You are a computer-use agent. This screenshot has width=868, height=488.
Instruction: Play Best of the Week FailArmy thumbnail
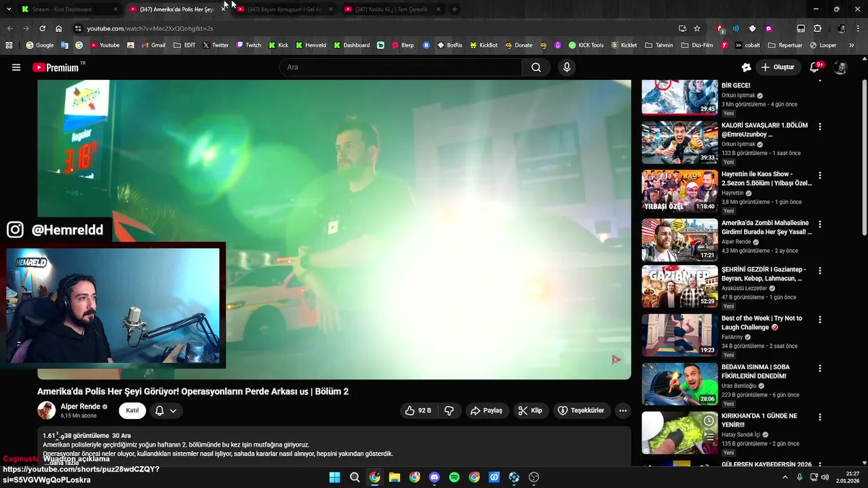click(x=679, y=335)
